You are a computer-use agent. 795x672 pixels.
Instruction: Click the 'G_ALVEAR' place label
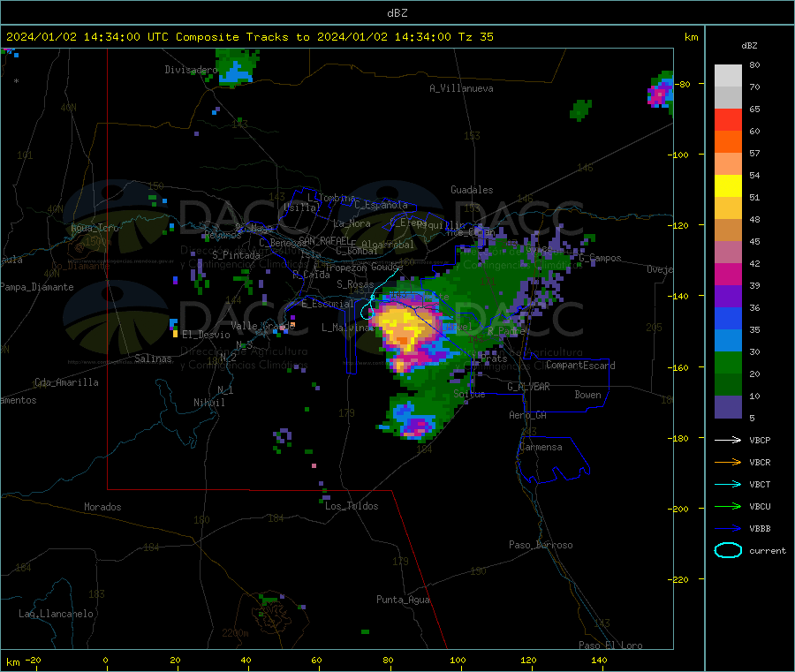click(528, 387)
